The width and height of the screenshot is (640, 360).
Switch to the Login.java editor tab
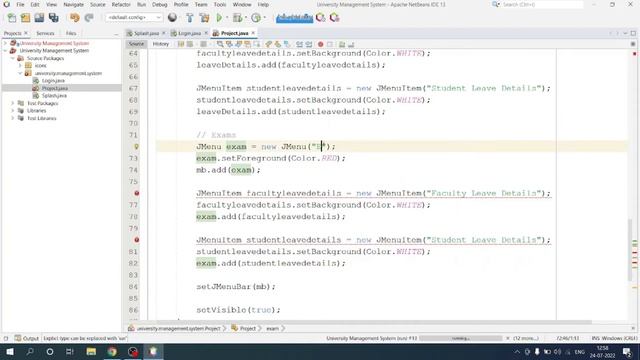point(189,33)
